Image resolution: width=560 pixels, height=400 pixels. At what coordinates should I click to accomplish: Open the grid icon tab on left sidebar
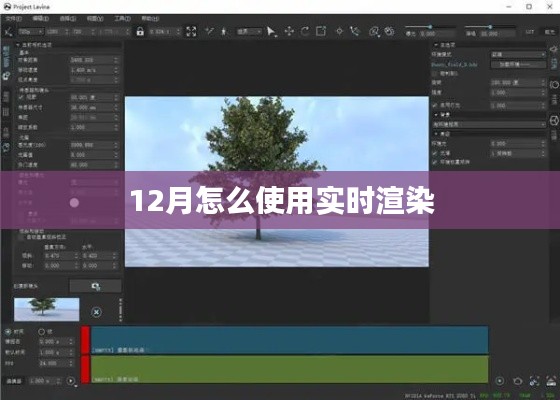click(6, 112)
